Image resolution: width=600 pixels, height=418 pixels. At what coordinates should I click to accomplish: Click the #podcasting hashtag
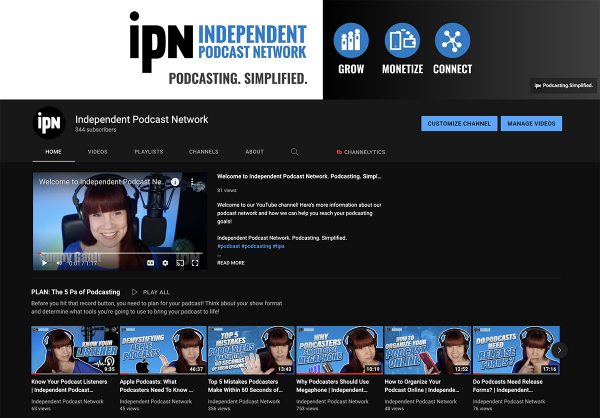256,246
